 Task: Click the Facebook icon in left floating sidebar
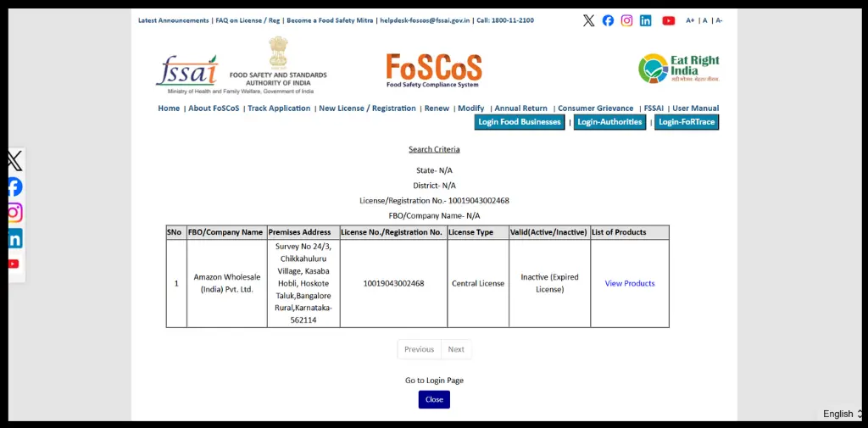tap(14, 186)
